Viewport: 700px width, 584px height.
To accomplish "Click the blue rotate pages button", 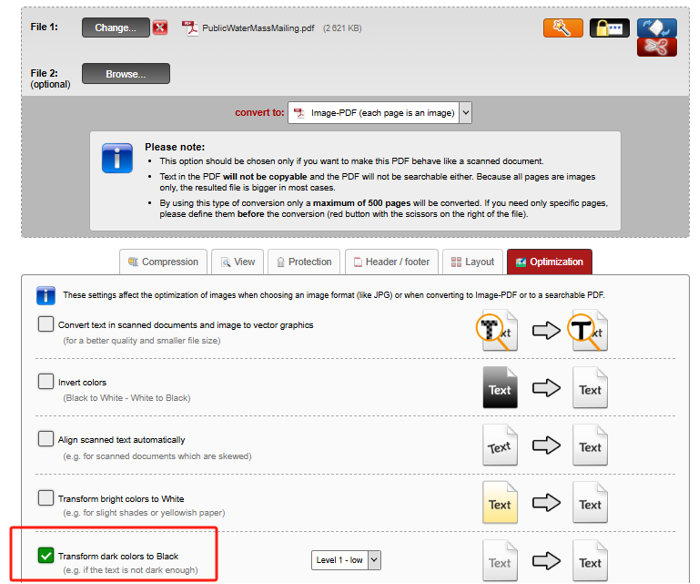I will pos(657,28).
